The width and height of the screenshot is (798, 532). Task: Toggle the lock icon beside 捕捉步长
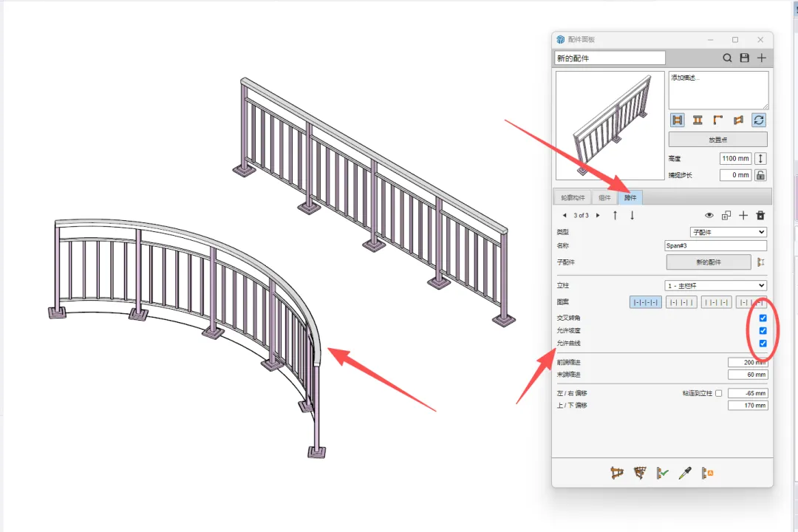point(760,175)
